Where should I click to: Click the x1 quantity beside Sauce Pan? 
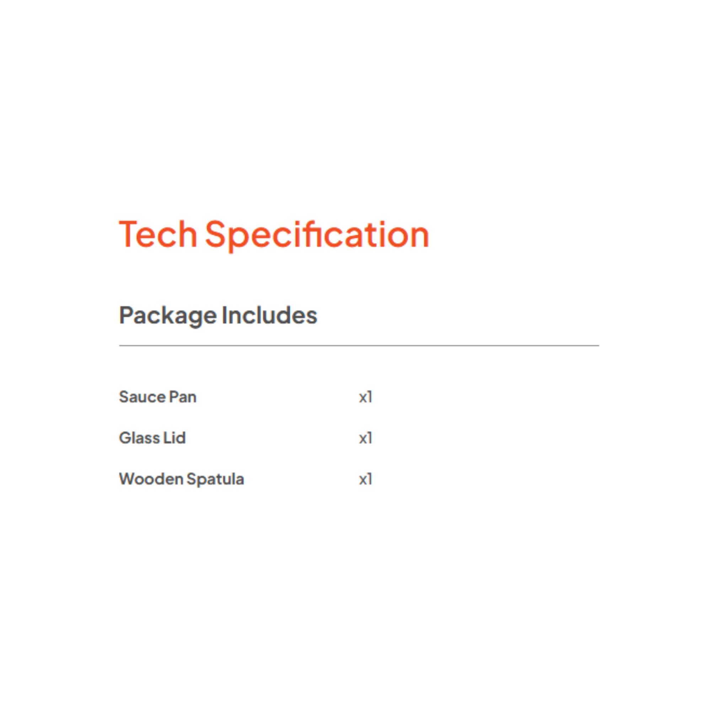coord(365,397)
